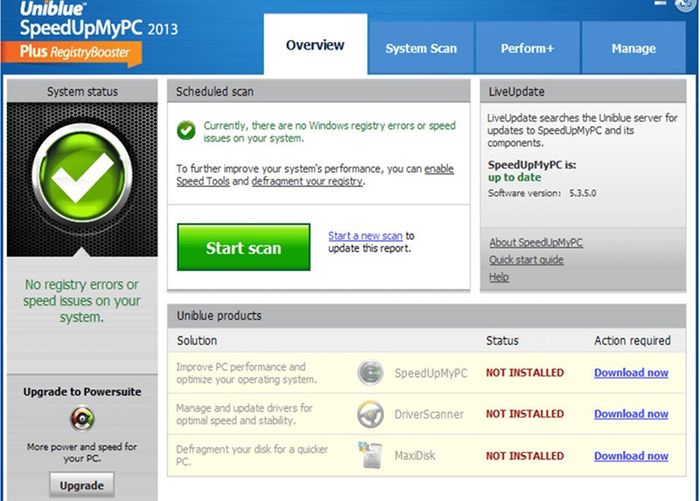Click the small green check icon in Scheduled scan
The height and width of the screenshot is (501, 700).
186,130
